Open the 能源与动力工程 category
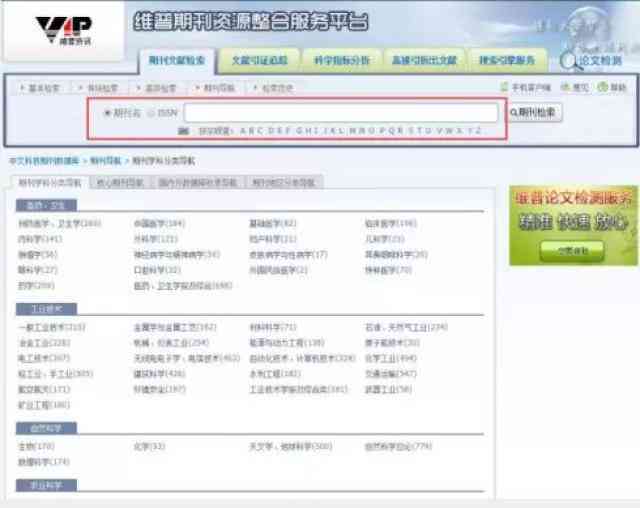The width and height of the screenshot is (640, 508). click(x=287, y=343)
